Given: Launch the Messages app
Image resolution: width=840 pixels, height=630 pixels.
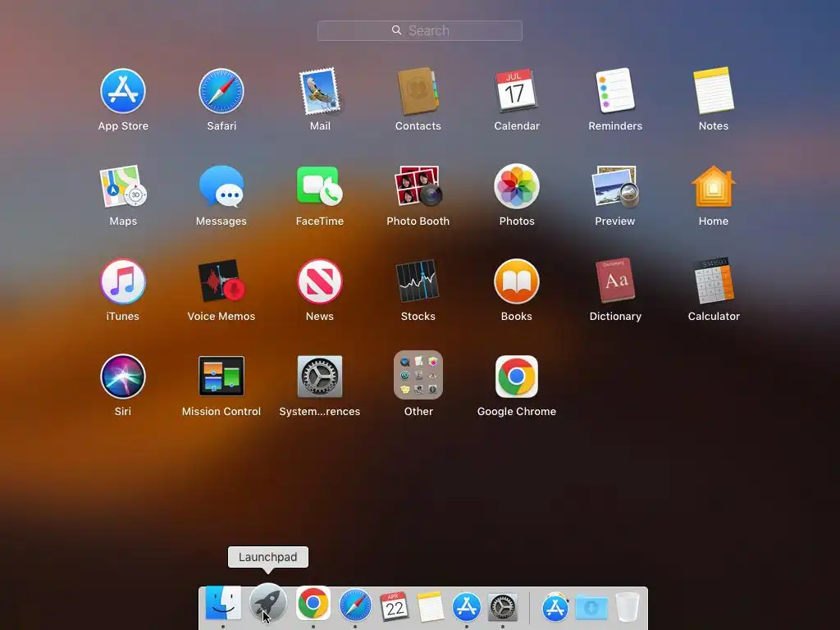Looking at the screenshot, I should (x=221, y=186).
